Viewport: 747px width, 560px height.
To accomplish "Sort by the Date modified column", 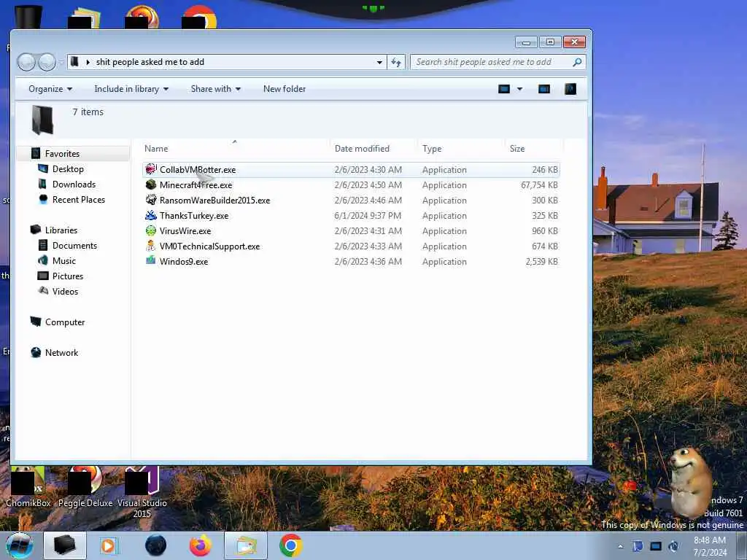I will (362, 149).
